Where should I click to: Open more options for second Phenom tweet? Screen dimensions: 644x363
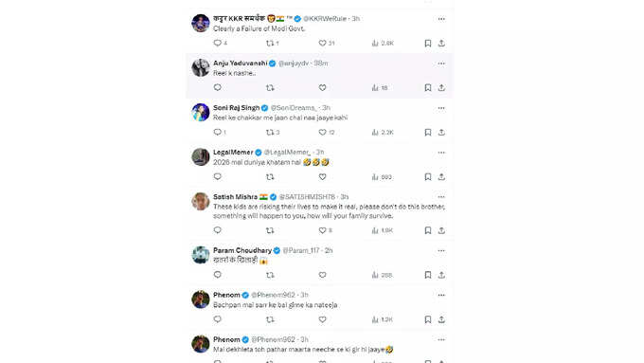point(441,339)
